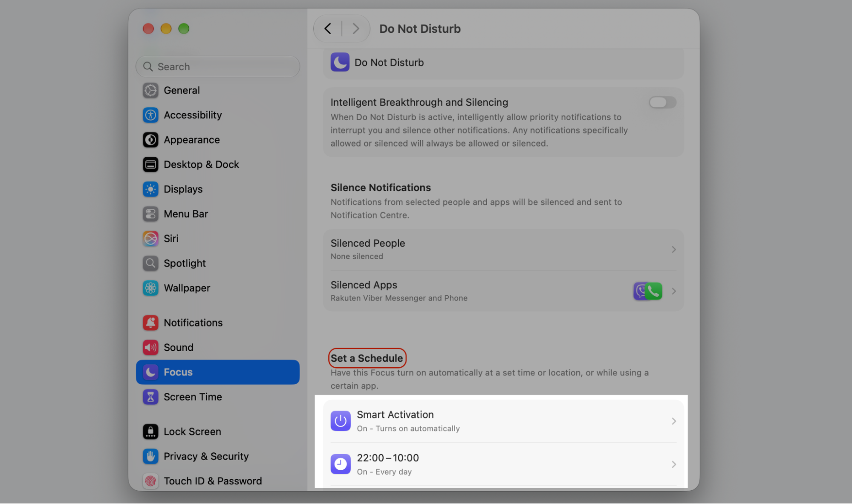The height and width of the screenshot is (504, 852).
Task: Open the 22:00–10:00 schedule chevron
Action: click(x=674, y=464)
